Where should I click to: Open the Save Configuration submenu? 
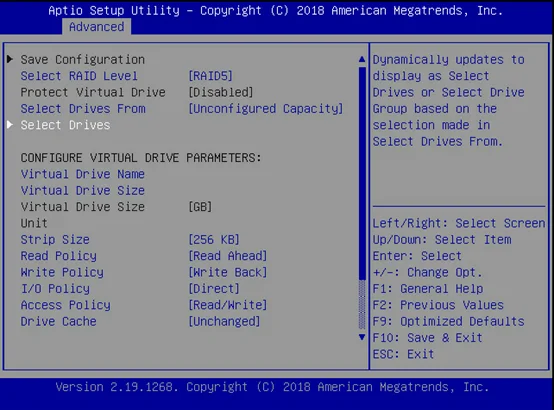tap(83, 59)
